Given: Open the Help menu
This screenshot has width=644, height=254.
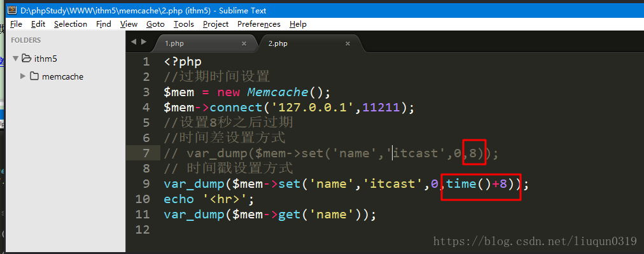Looking at the screenshot, I should (x=298, y=24).
